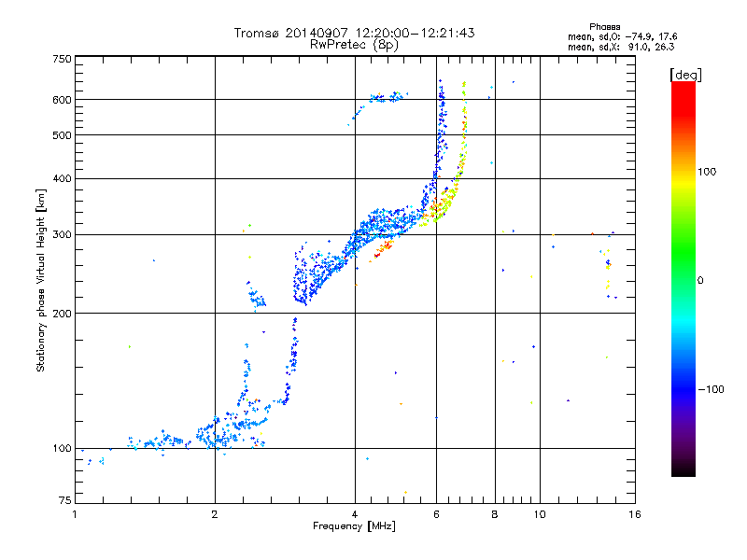This screenshot has height=560, width=747.
Task: Click the colorbar '0' tick label
Action: 700,281
